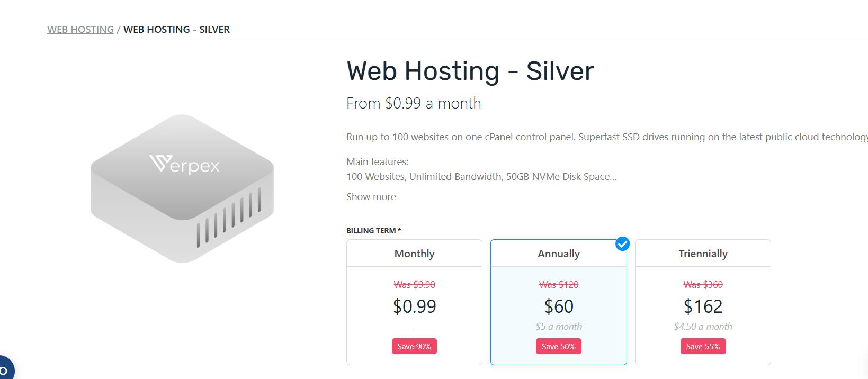Viewport: 868px width, 379px height.
Task: Click the blue checkmark on Annually card
Action: (623, 244)
